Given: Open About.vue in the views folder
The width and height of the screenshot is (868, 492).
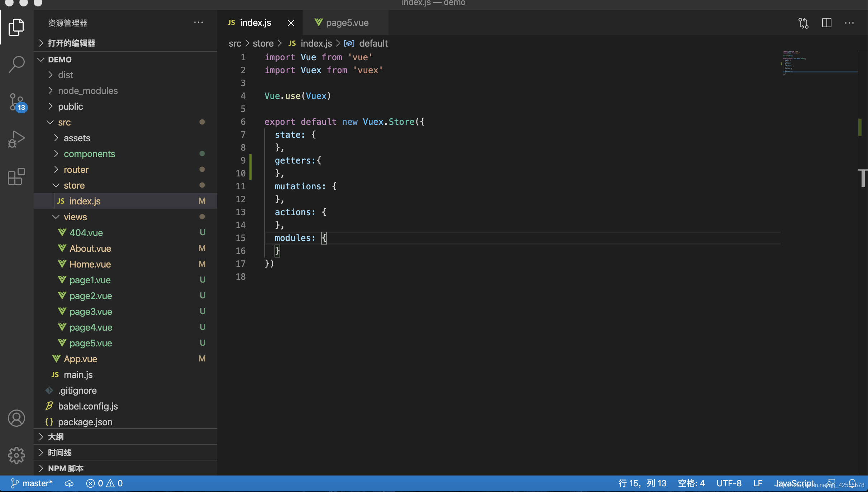Looking at the screenshot, I should pyautogui.click(x=90, y=247).
